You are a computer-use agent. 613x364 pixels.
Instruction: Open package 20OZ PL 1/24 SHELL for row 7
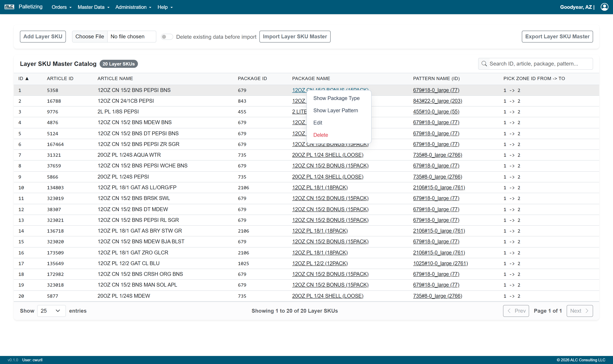(x=328, y=155)
